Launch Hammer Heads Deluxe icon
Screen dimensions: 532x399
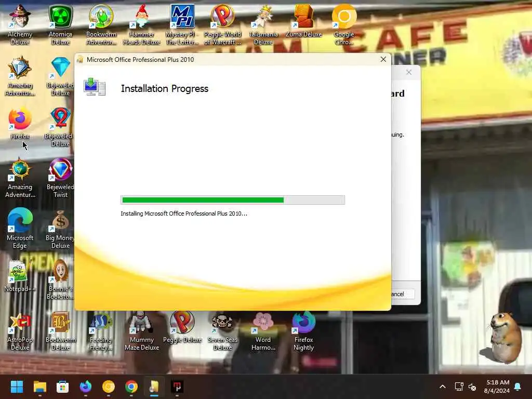point(141,24)
